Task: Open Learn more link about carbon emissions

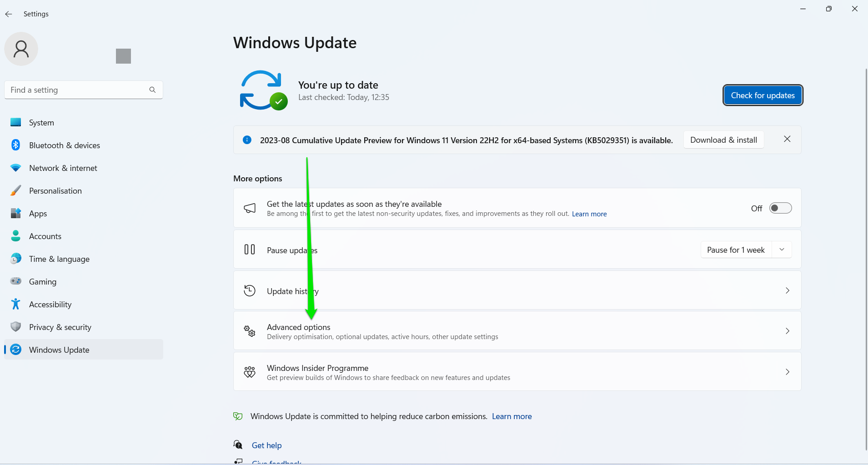Action: (x=512, y=416)
